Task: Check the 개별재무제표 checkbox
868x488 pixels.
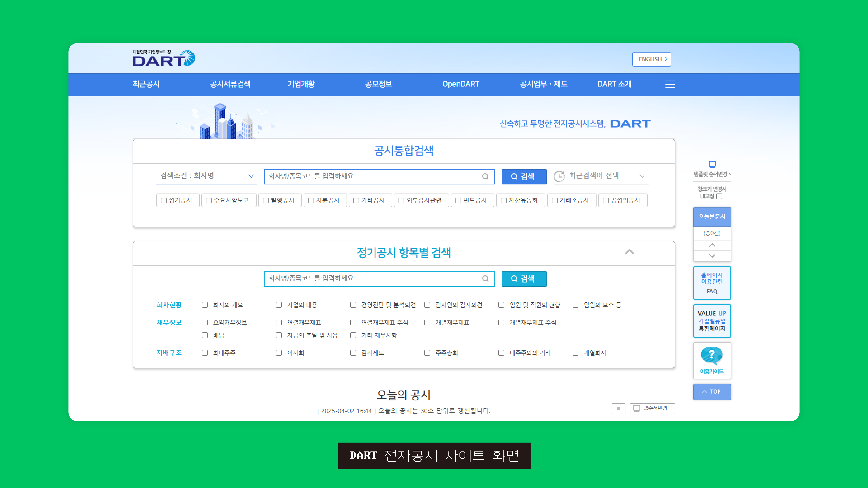Action: (x=427, y=323)
